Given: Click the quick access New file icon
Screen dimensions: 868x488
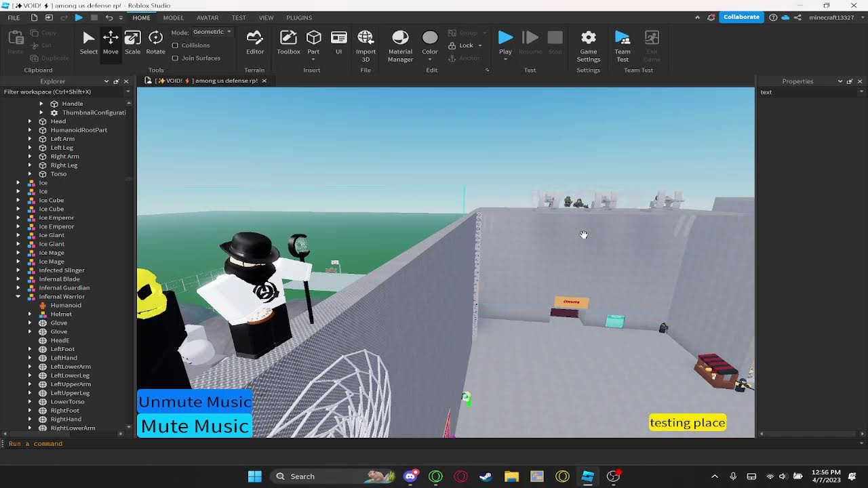Looking at the screenshot, I should point(34,18).
